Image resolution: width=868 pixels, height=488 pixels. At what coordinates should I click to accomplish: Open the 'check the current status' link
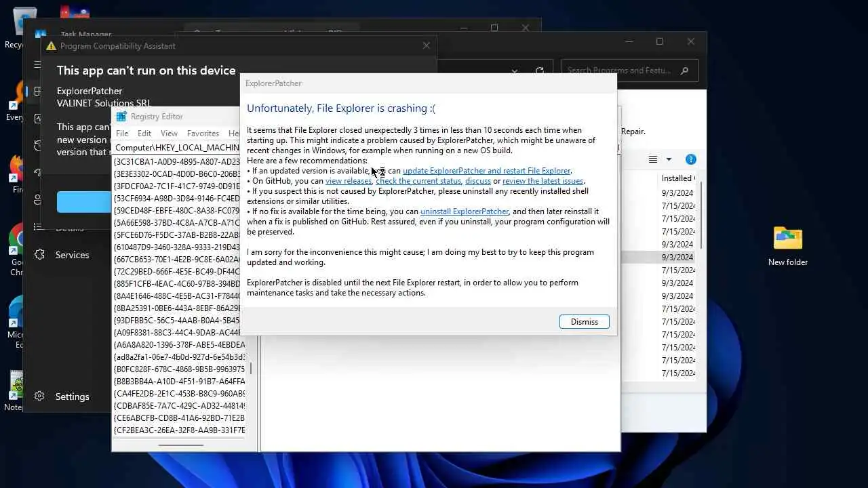point(418,181)
